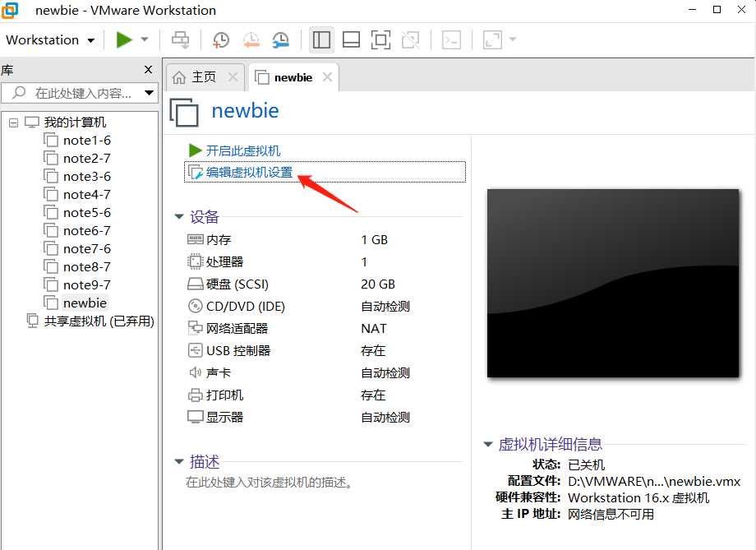Screen dimensions: 756x550
Task: Select note3-6 virtual machine
Action: [x=87, y=177]
